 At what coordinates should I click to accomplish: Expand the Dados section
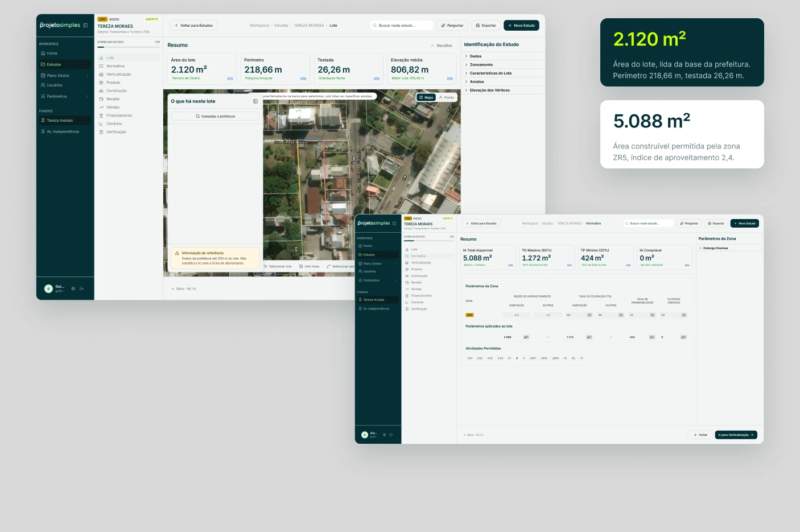pyautogui.click(x=504, y=56)
